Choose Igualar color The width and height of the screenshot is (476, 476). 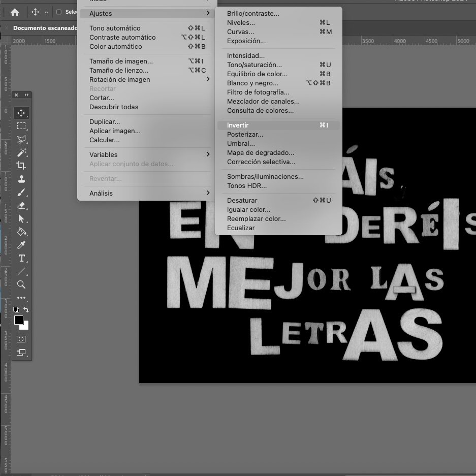(278, 209)
